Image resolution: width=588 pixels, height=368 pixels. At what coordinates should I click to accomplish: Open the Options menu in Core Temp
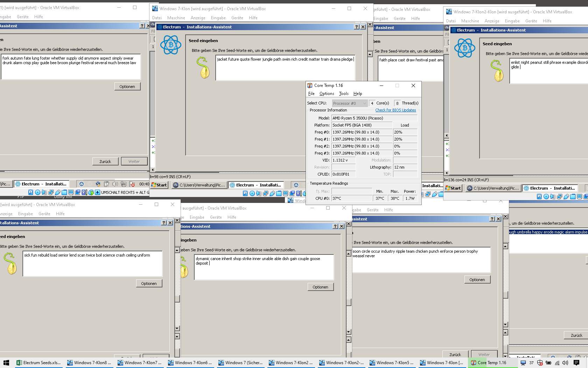[326, 93]
